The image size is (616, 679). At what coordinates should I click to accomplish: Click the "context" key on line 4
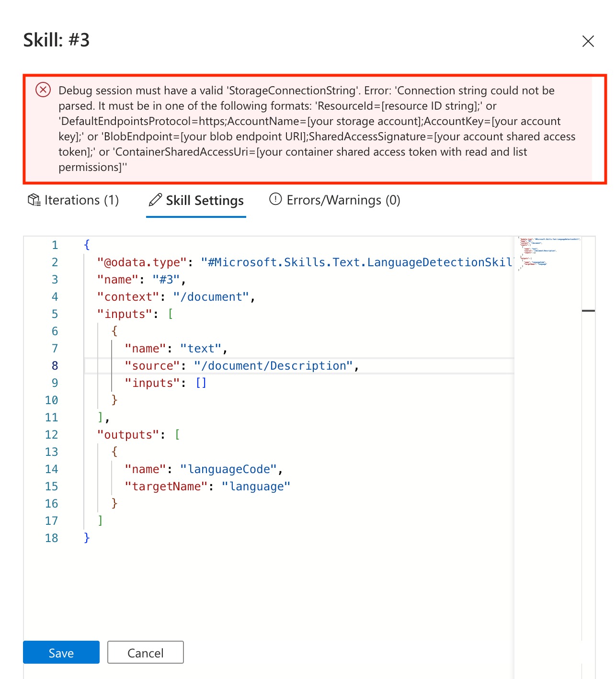[x=128, y=297]
